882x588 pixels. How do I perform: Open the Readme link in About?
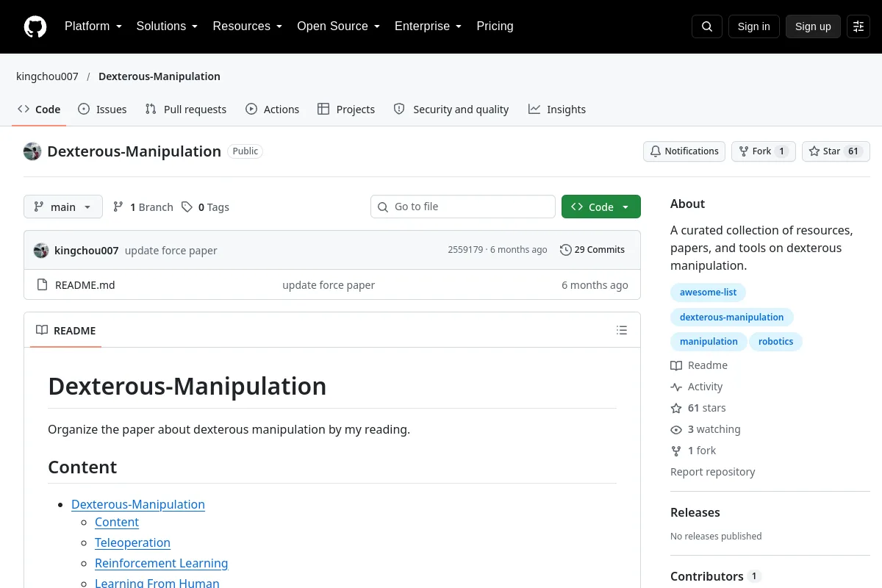pyautogui.click(x=699, y=365)
